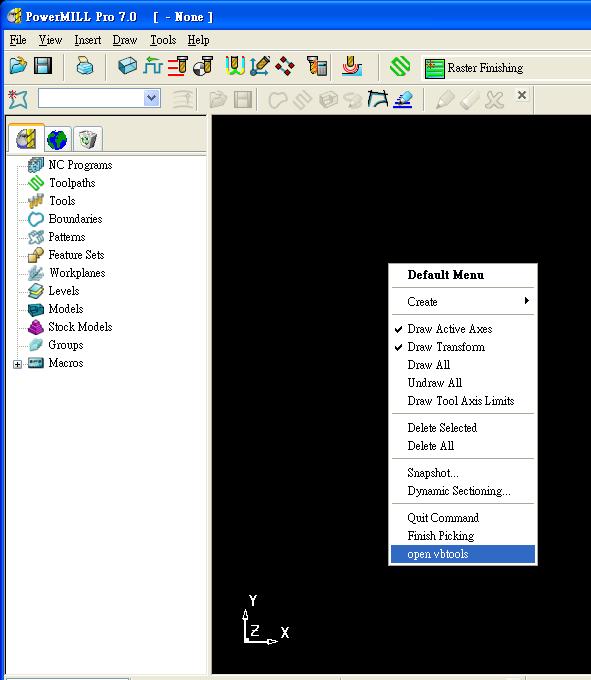Click the green Toolpath Strategies icon
The image size is (591, 680).
[400, 67]
